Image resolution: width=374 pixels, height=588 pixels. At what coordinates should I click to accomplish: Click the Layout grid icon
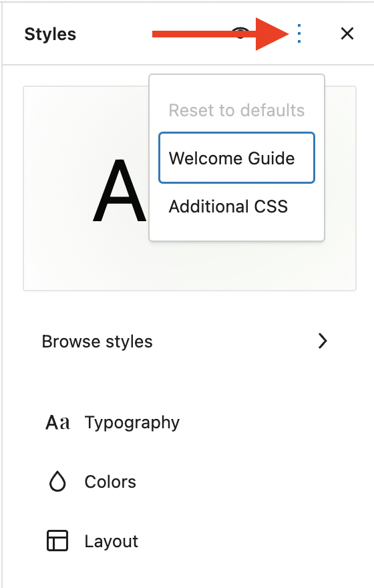point(57,541)
